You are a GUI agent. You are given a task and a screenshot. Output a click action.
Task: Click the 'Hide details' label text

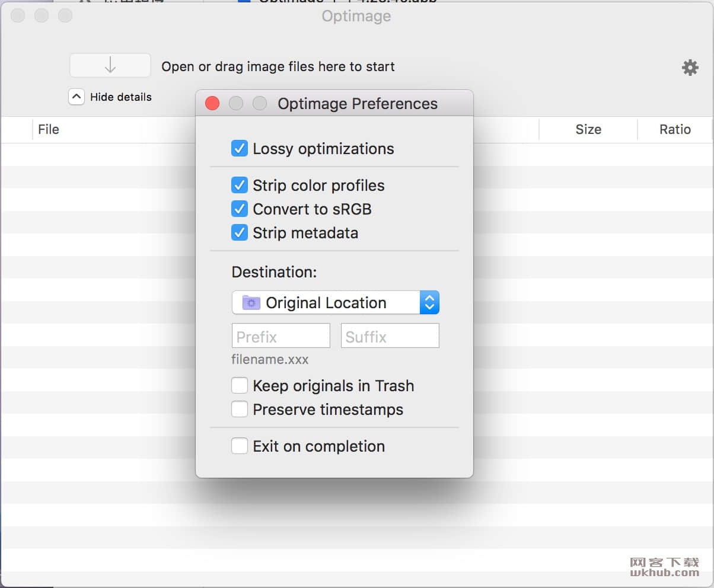(121, 97)
